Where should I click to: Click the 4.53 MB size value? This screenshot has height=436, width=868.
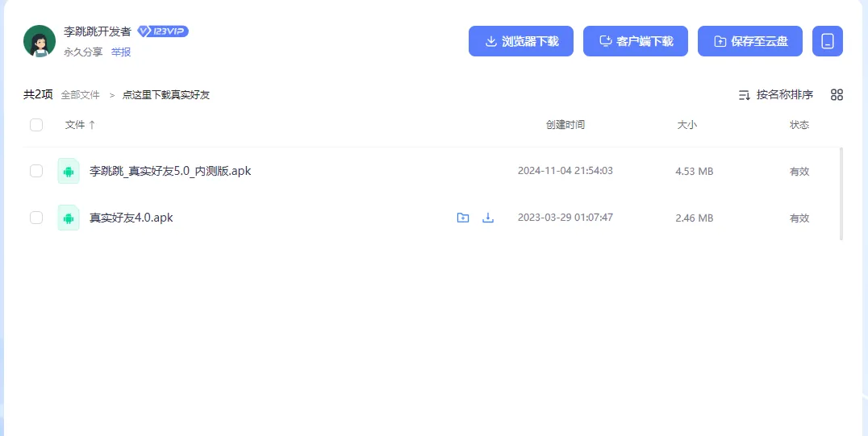coord(695,172)
